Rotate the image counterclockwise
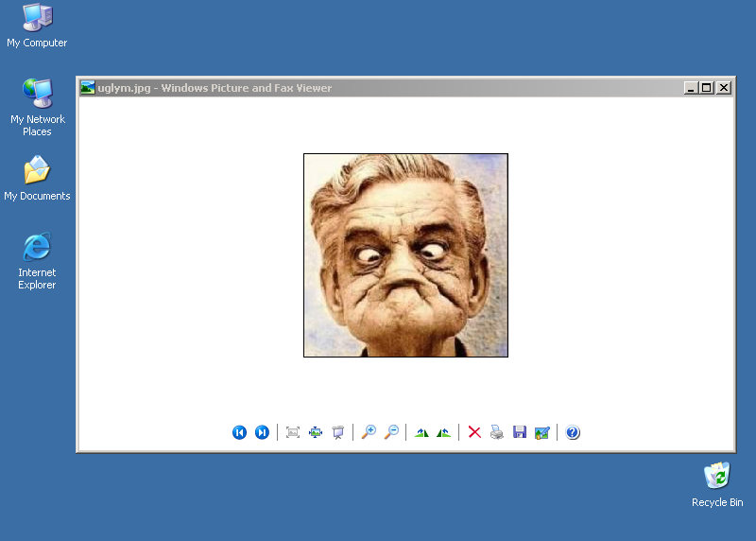 click(443, 433)
